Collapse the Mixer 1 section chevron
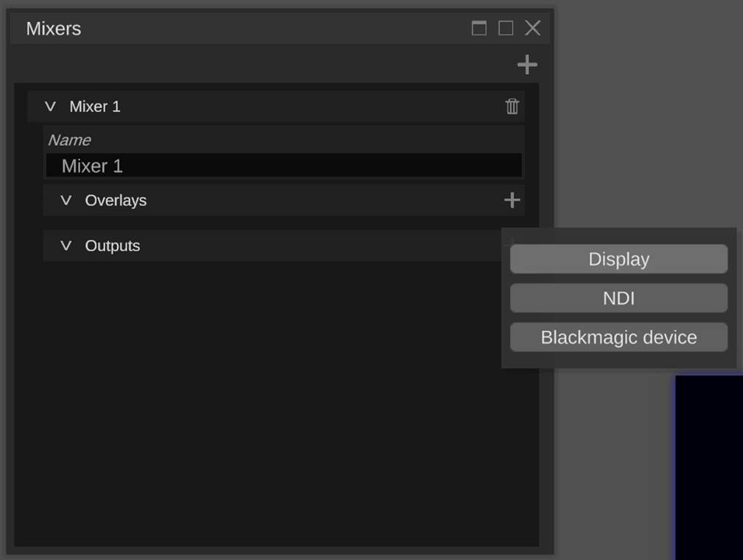This screenshot has height=560, width=743. [x=50, y=106]
